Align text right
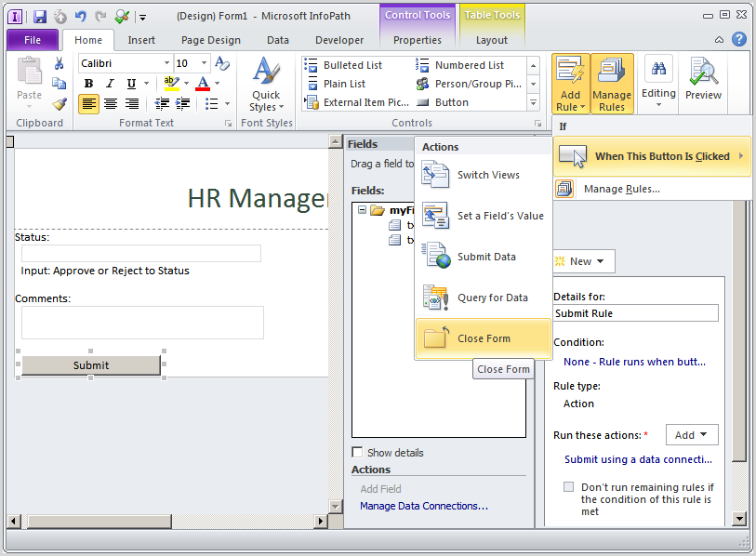Screen dimensions: 756x556 [x=132, y=104]
